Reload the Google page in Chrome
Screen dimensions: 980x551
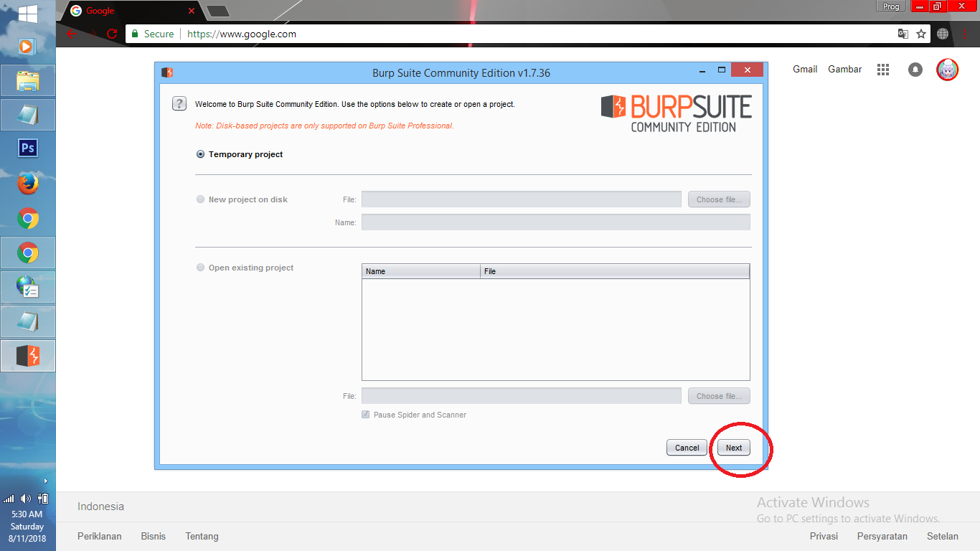(x=113, y=33)
